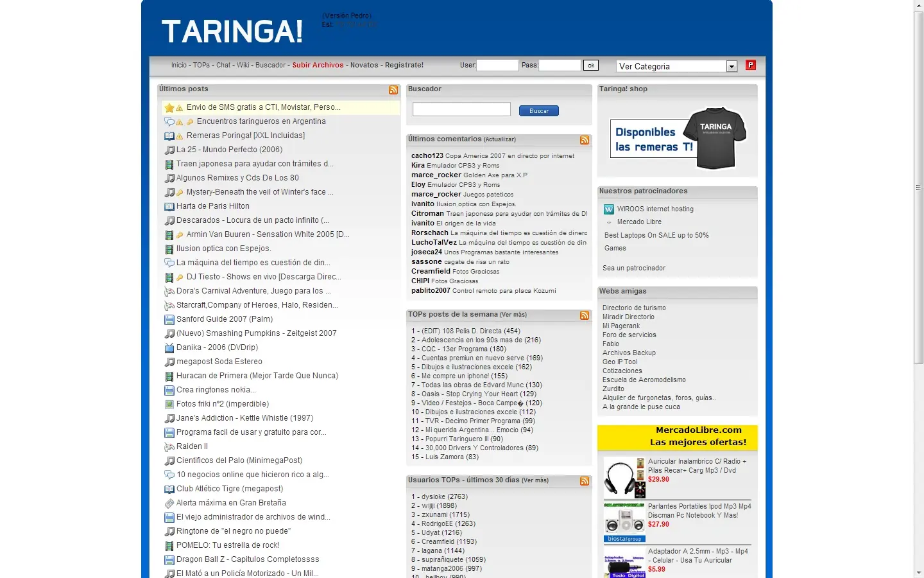This screenshot has width=924, height=578.
Task: Click Ver más next to Usuarios TOPs
Action: point(535,480)
